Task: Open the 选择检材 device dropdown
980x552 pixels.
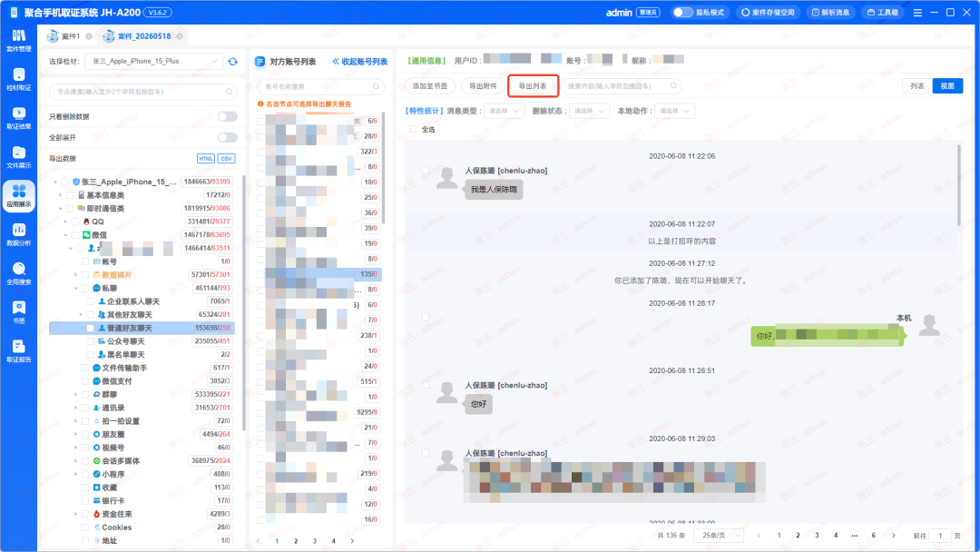Action: click(x=153, y=61)
